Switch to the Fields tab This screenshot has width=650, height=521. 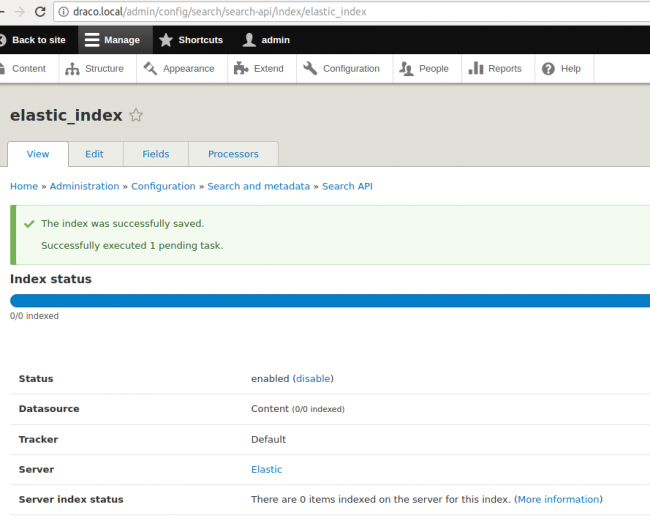[156, 154]
